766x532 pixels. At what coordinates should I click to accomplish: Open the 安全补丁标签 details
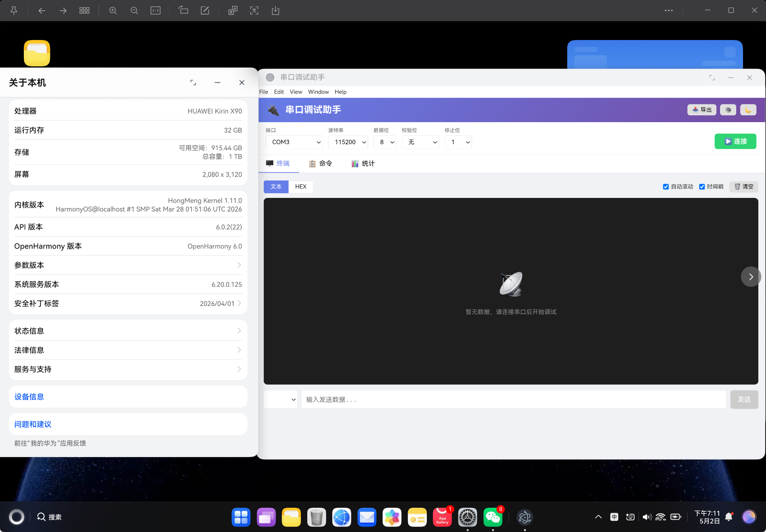point(128,303)
